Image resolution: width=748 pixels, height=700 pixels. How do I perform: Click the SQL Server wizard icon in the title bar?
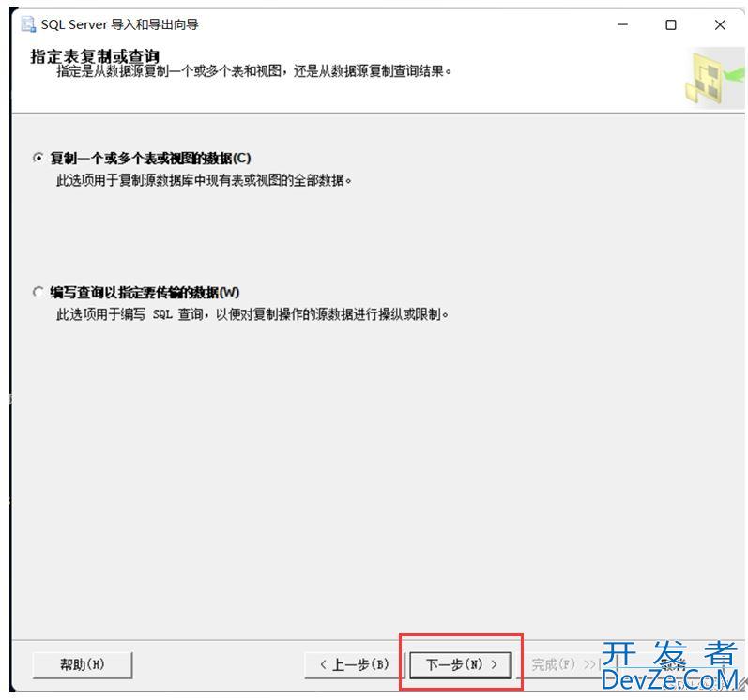28,24
